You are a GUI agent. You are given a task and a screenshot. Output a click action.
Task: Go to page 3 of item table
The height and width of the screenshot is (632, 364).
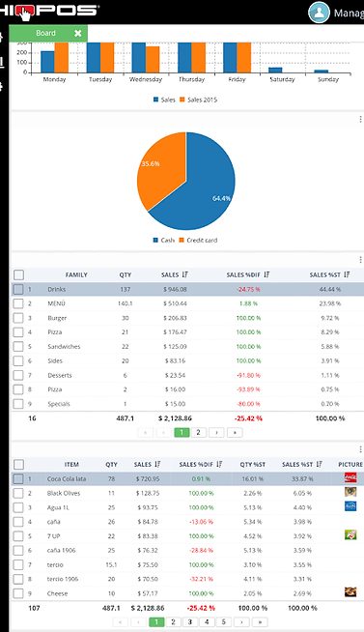point(190,622)
